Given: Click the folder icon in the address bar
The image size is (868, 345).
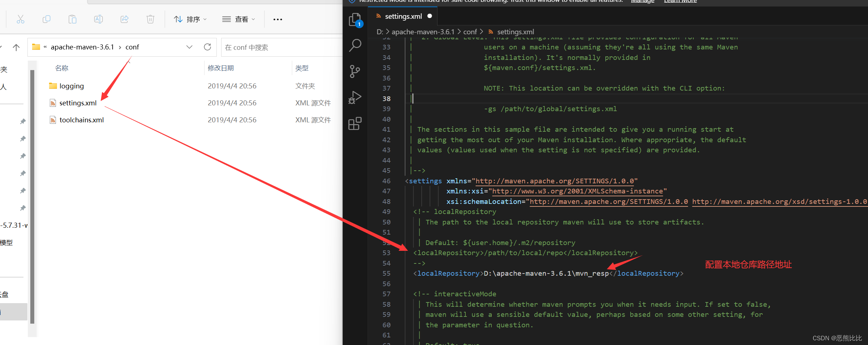Looking at the screenshot, I should pos(36,47).
